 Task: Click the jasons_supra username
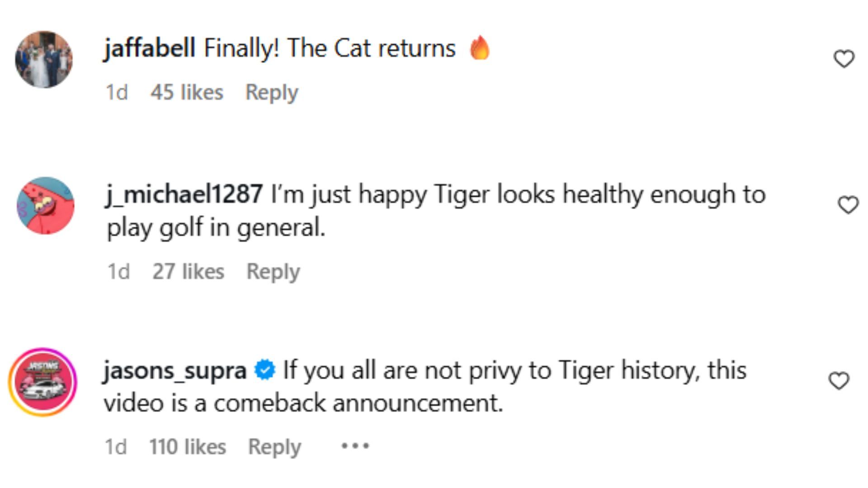(x=175, y=371)
